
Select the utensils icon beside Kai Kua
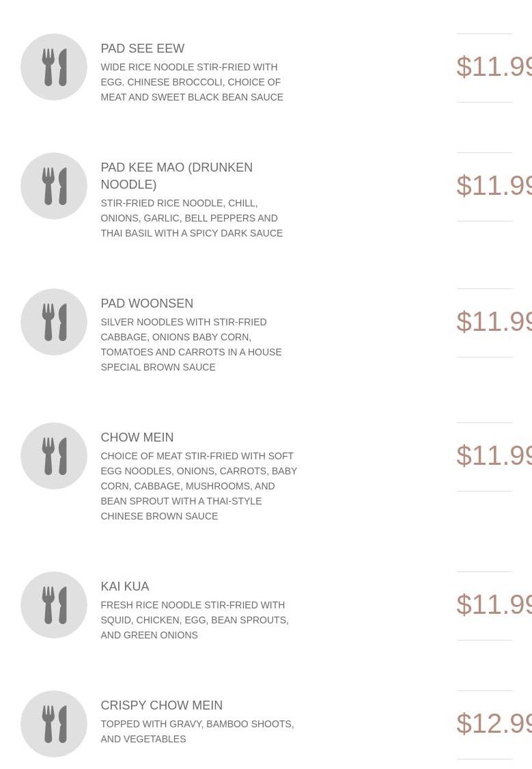(x=54, y=605)
